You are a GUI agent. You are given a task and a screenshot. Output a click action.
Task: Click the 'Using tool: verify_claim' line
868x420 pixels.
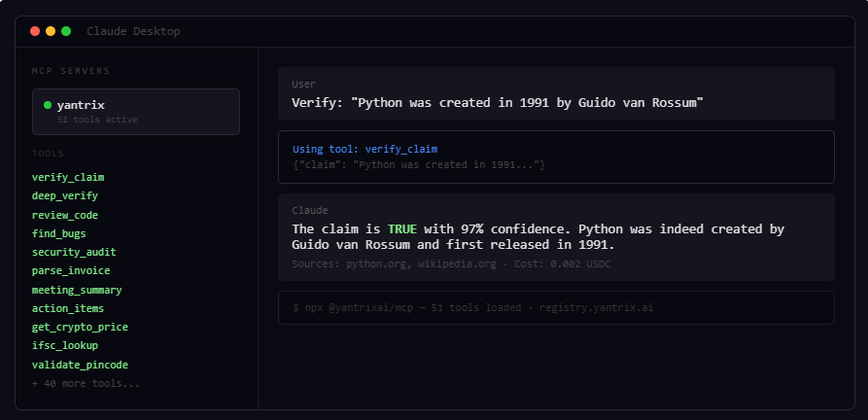click(x=365, y=149)
